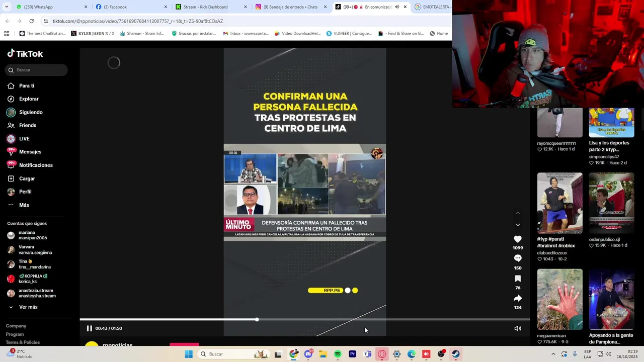The image size is (644, 362).
Task: Open Siguiendo feed
Action: click(x=31, y=112)
